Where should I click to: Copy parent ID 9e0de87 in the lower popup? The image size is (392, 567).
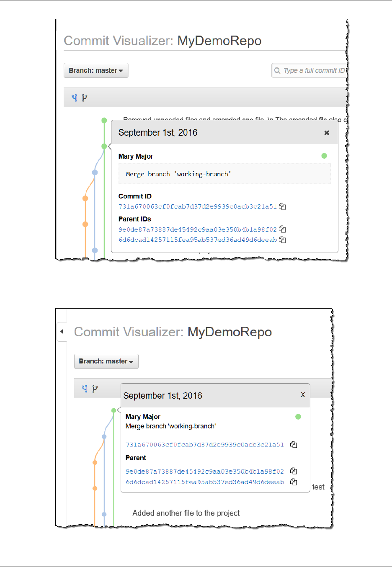[294, 471]
